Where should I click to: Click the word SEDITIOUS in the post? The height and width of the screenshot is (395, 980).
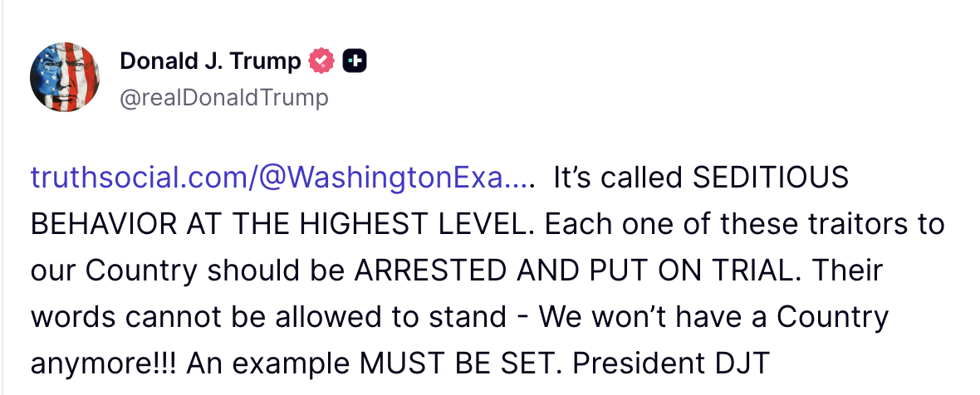click(770, 178)
